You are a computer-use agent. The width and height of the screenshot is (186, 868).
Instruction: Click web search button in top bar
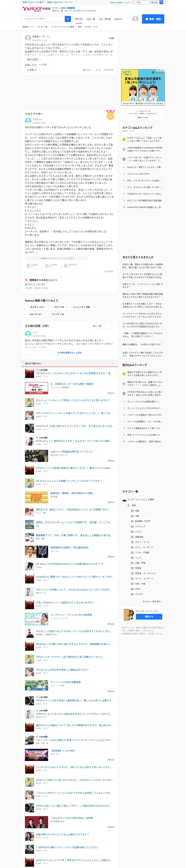[161, 2]
